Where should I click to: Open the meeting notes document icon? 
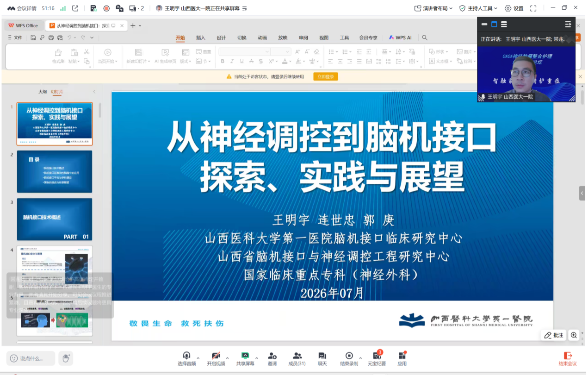coord(93,8)
